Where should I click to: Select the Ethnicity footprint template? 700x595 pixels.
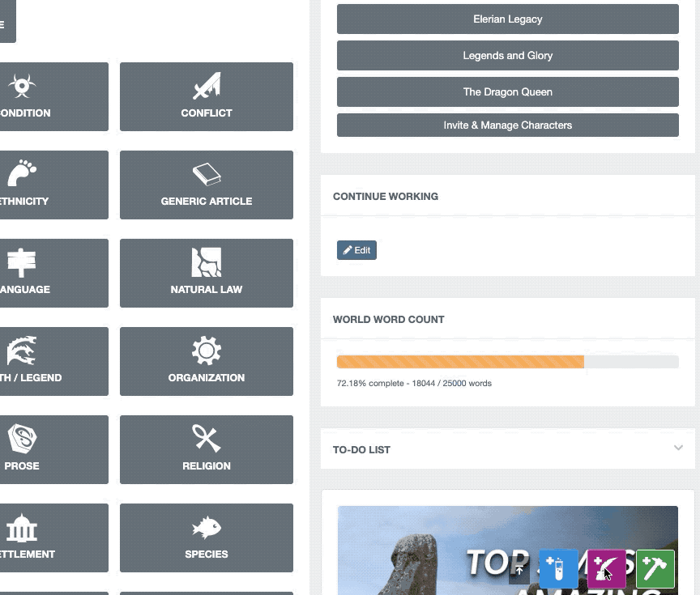[54, 185]
